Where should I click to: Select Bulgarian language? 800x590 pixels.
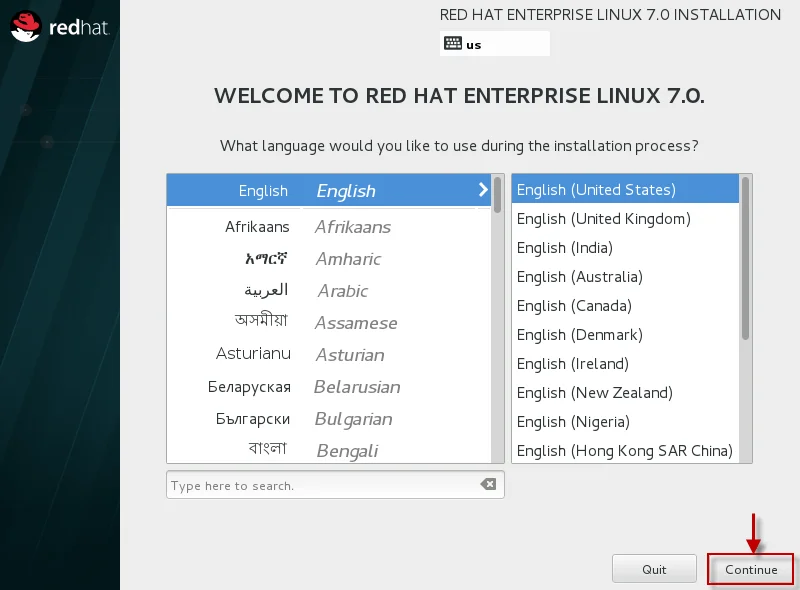[x=329, y=419]
